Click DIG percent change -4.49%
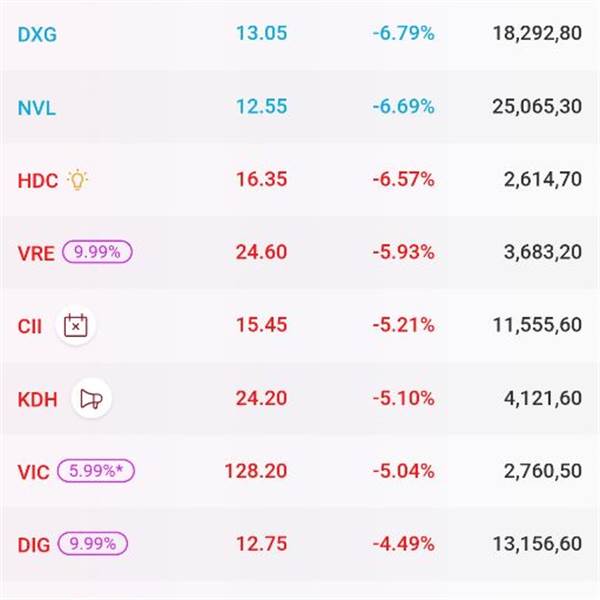The height and width of the screenshot is (600, 600). 402,544
